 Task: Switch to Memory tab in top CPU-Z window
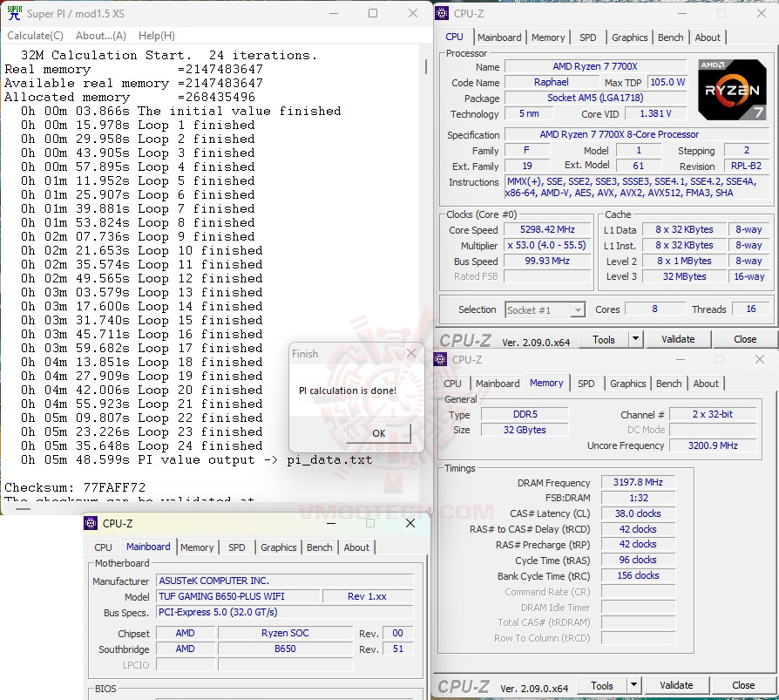(x=548, y=37)
